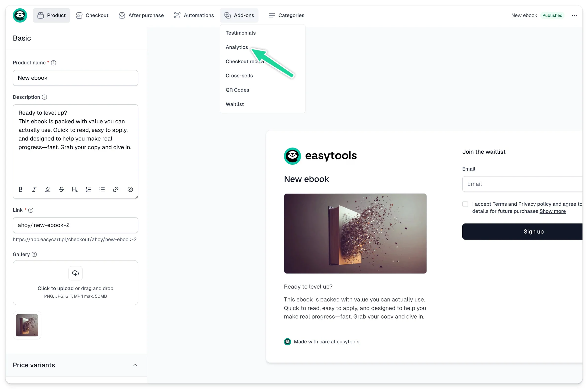This screenshot has width=588, height=389.
Task: Click the easytools logo in preview card
Action: (320, 156)
